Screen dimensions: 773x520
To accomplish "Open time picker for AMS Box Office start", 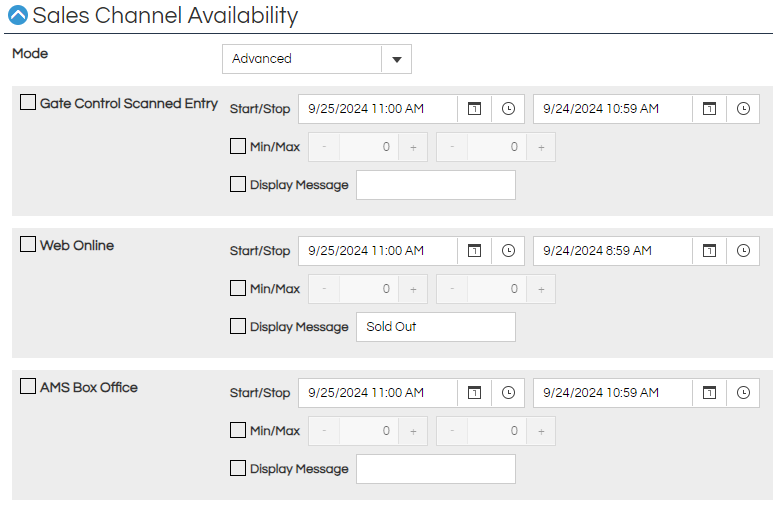I will 508,393.
